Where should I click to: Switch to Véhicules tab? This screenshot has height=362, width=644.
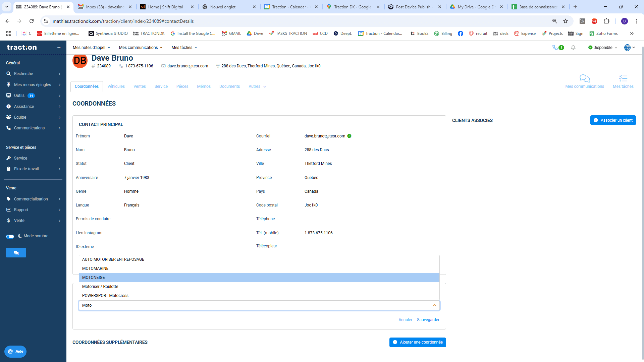pyautogui.click(x=116, y=86)
